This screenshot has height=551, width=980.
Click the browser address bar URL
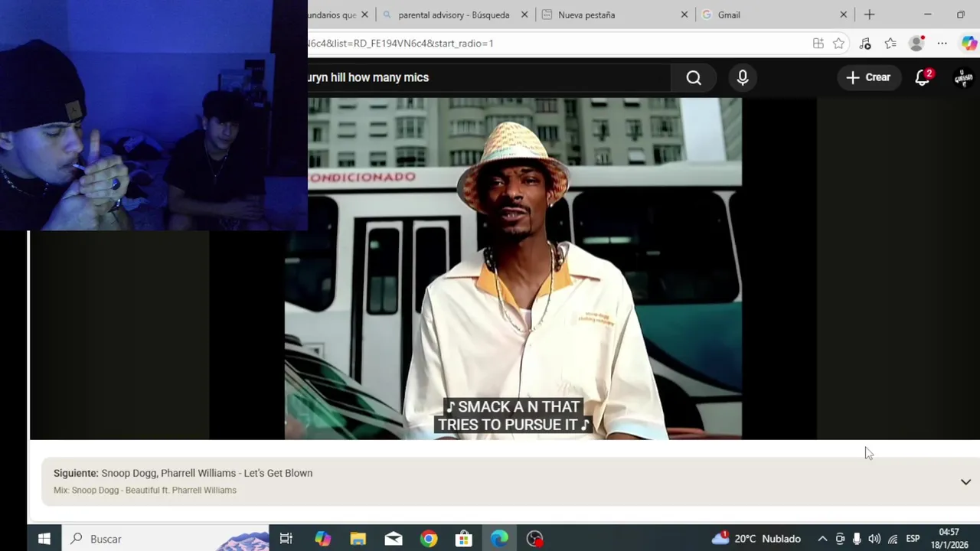[x=401, y=44]
